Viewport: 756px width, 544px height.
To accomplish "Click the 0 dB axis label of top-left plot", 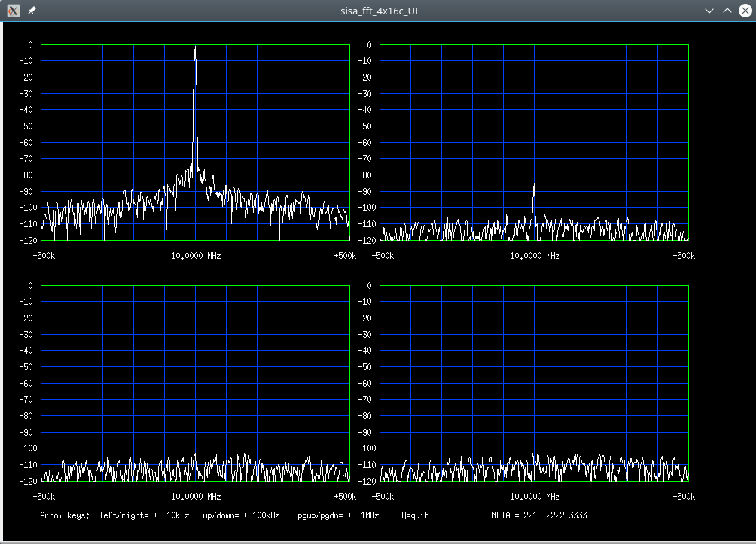I will pos(30,44).
